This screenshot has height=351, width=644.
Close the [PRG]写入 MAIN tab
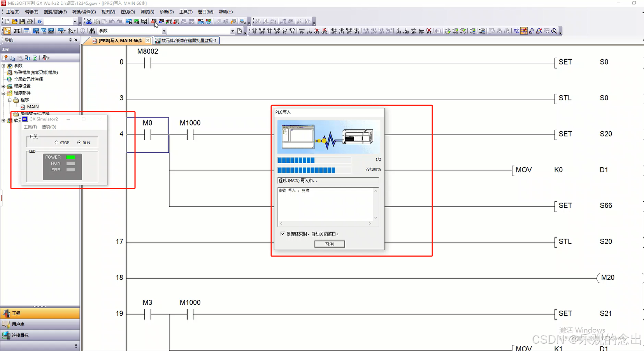coord(147,40)
